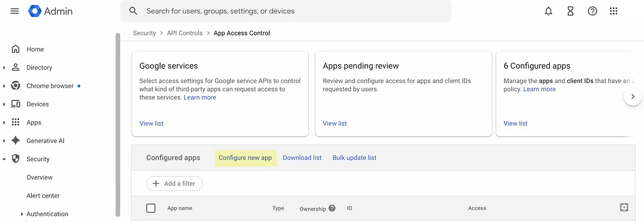
Task: Select Authentication under Security
Action: 47,214
